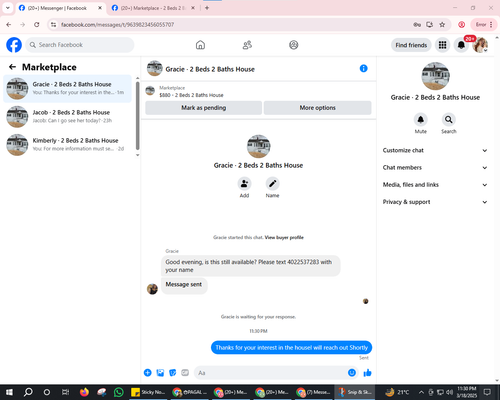Open Gracie listing thumbnail in right panel
The width and height of the screenshot is (500, 400).
click(x=435, y=76)
